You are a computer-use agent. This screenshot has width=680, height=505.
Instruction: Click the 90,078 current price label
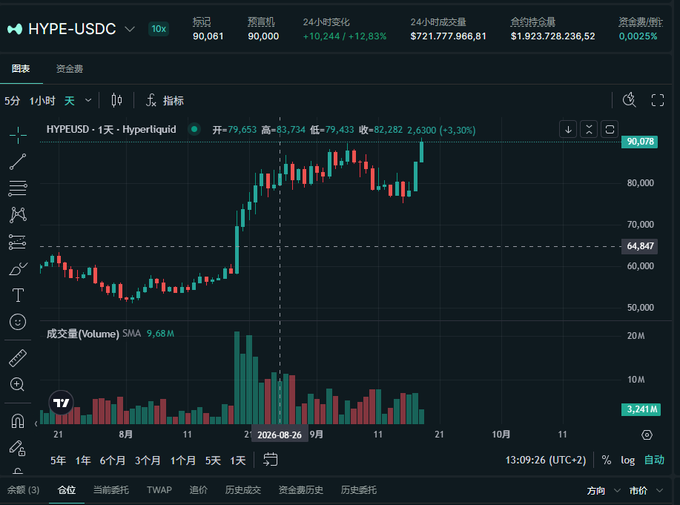(x=640, y=141)
